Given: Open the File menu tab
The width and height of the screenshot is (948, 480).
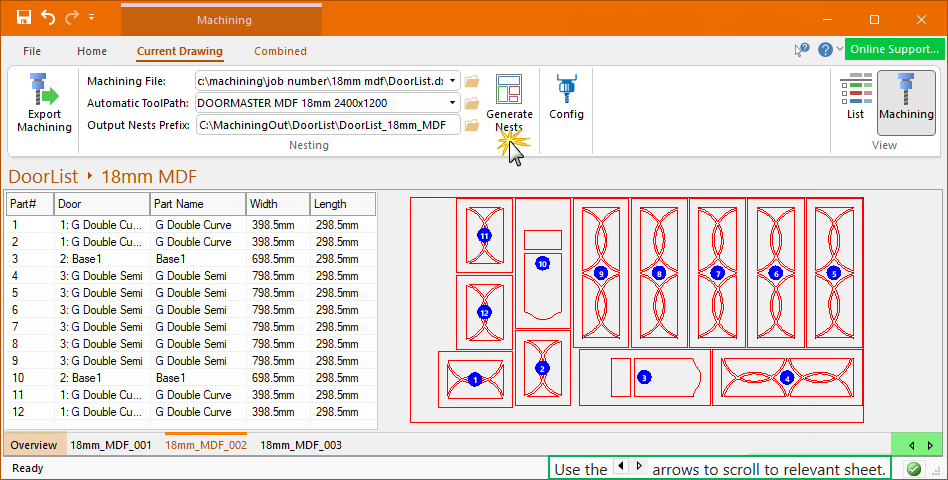Looking at the screenshot, I should point(32,51).
